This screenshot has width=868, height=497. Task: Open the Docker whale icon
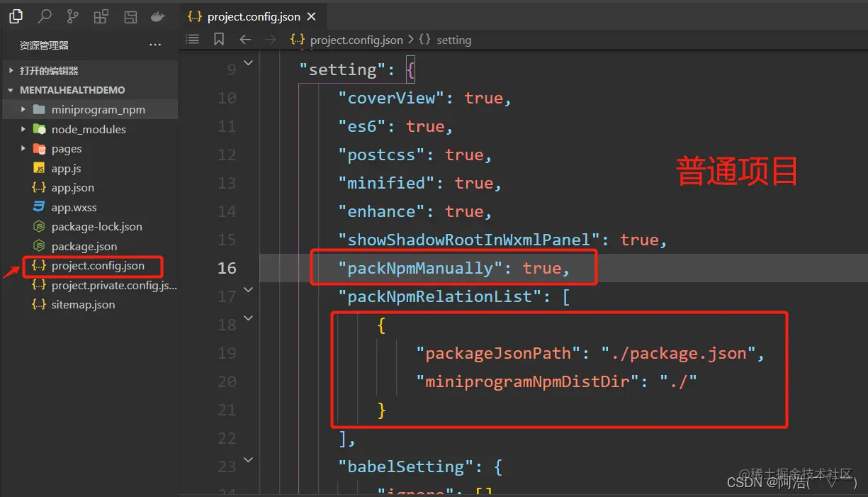point(158,16)
